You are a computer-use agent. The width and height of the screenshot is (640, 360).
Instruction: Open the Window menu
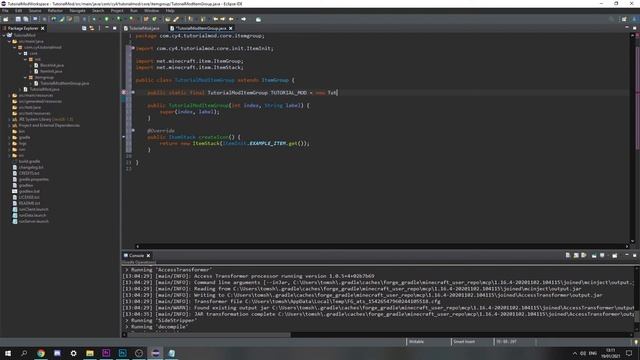pyautogui.click(x=151, y=11)
